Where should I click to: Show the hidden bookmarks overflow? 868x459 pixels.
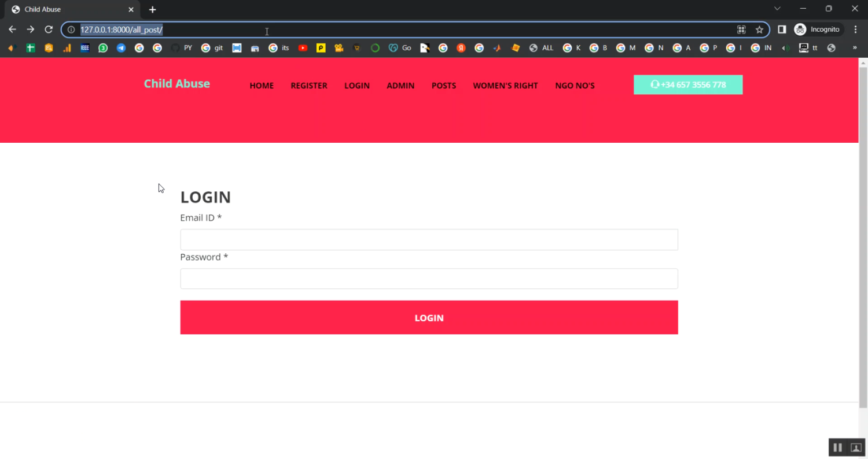tap(855, 48)
